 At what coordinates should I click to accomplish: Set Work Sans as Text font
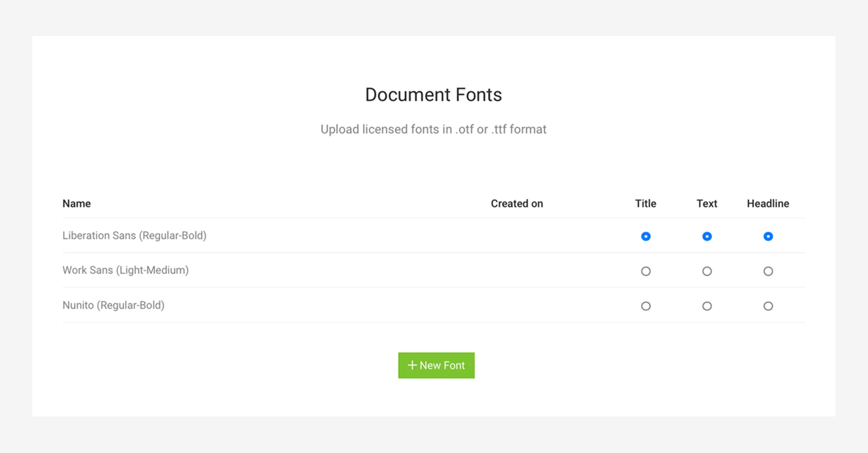707,271
